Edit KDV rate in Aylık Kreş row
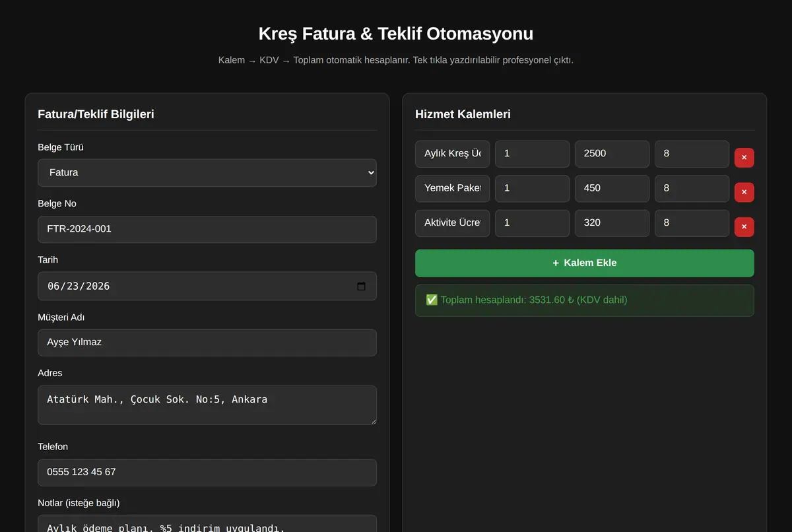Image resolution: width=792 pixels, height=532 pixels. pyautogui.click(x=692, y=154)
